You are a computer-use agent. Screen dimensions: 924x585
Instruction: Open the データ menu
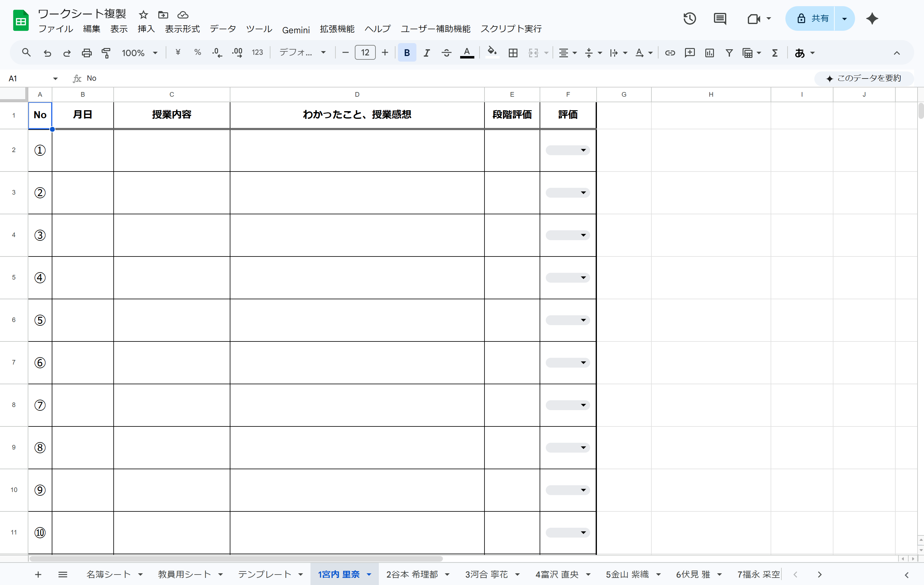pyautogui.click(x=223, y=29)
